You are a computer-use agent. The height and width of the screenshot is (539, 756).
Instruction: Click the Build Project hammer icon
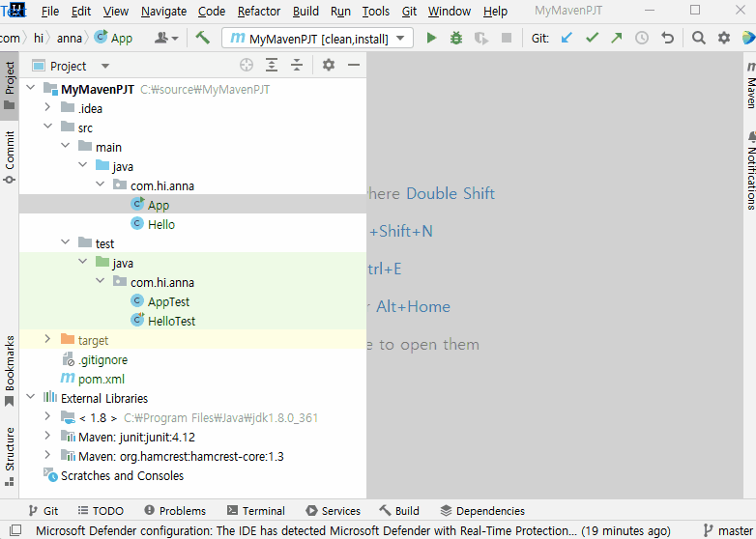[x=202, y=38]
